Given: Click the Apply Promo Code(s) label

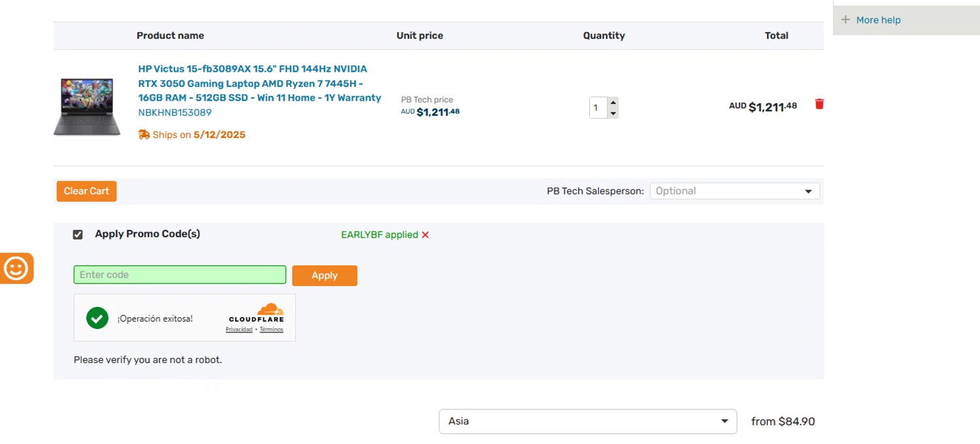Looking at the screenshot, I should click(x=148, y=234).
